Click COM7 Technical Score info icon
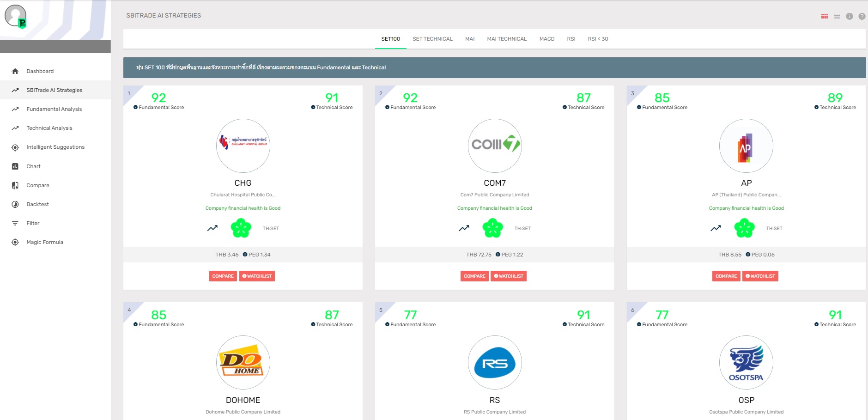This screenshot has width=868, height=420. (565, 107)
